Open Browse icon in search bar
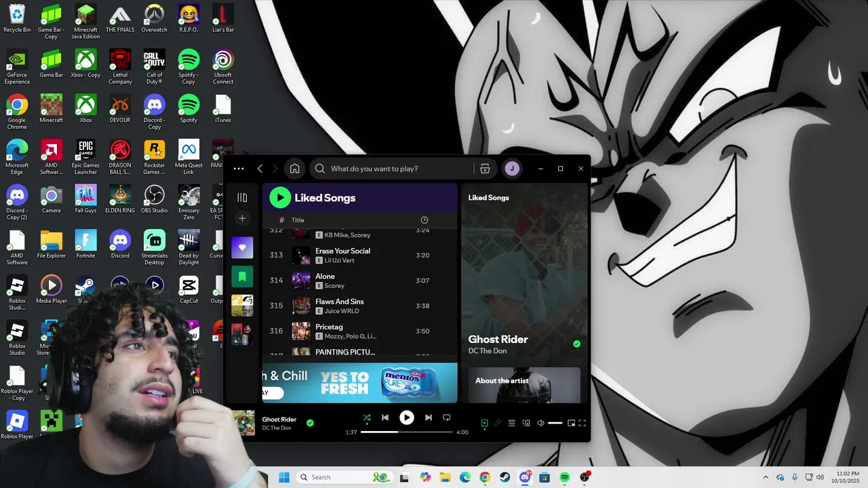The height and width of the screenshot is (488, 868). point(485,169)
